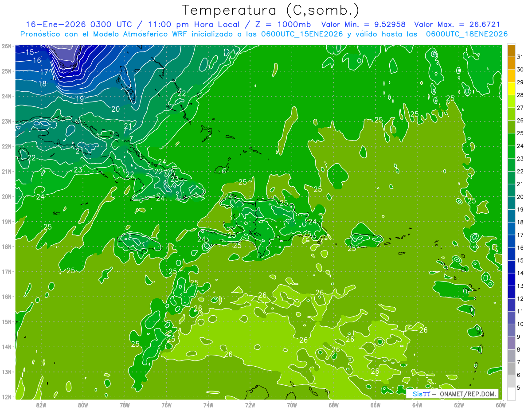Click the color scale label "6"
Screen dimensions: 532x411
(519, 375)
